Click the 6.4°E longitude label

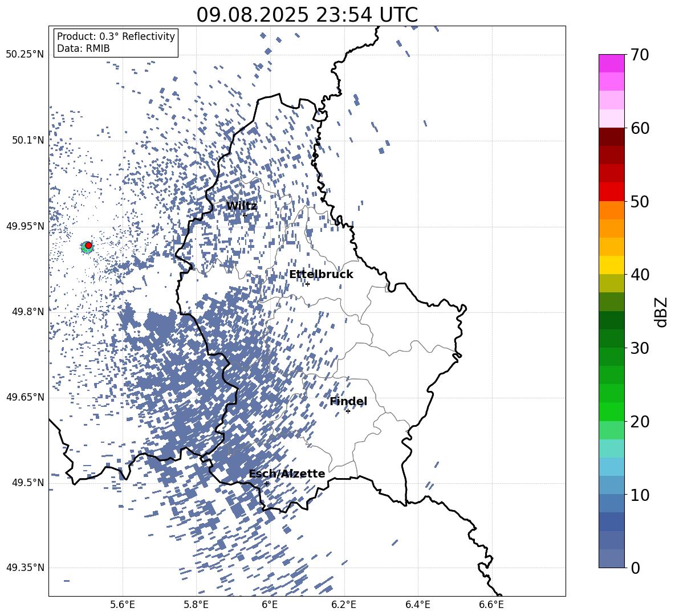[417, 605]
